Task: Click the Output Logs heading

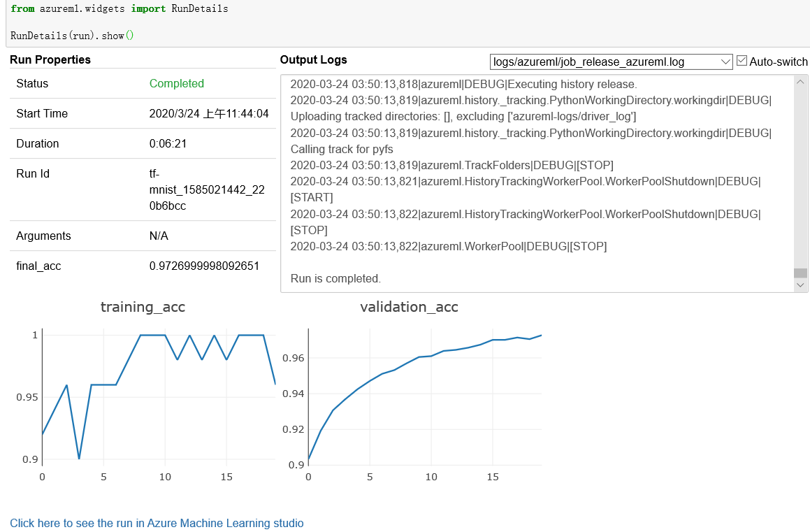Action: (x=314, y=60)
